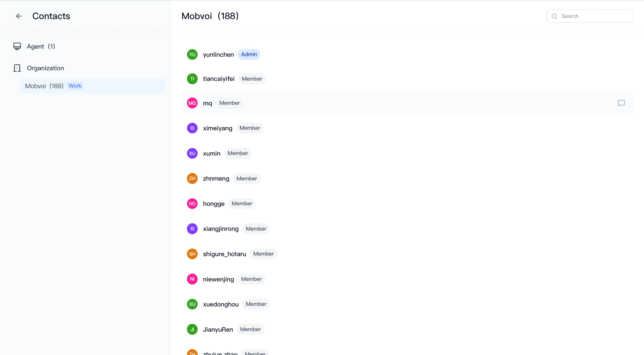Click the Member badge beside JianyuRen
Viewport: 644px width, 355px height.
click(250, 329)
